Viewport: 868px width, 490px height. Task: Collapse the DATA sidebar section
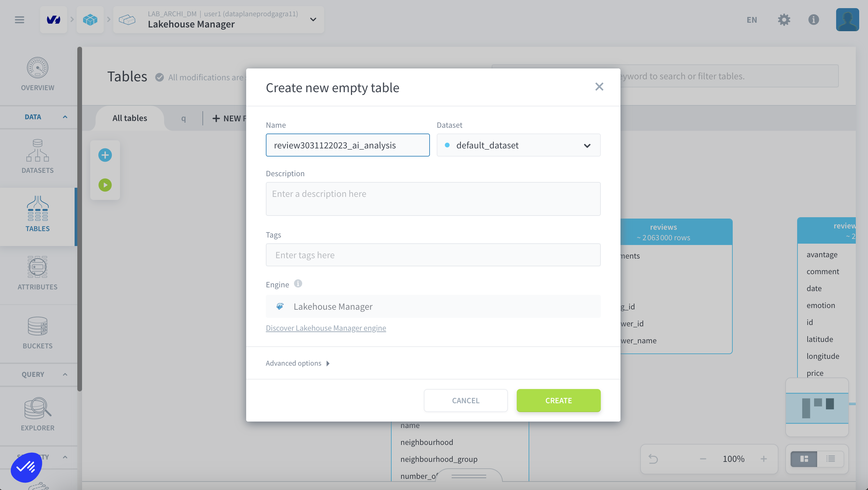coord(65,117)
